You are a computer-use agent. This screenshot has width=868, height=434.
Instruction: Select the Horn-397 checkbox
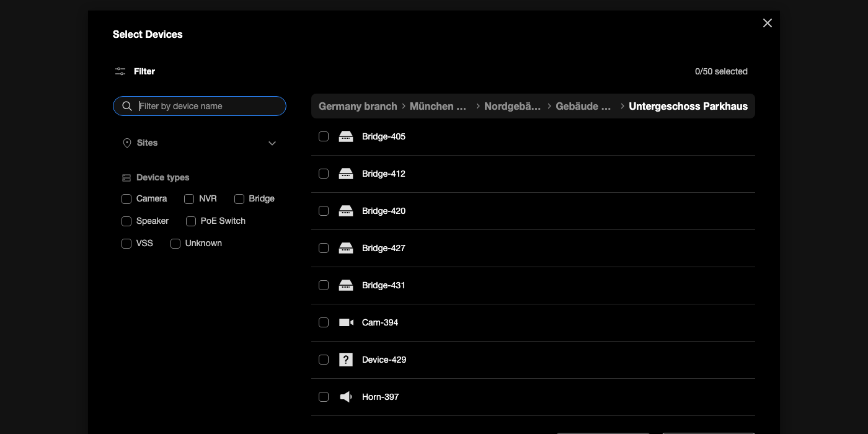(x=324, y=397)
